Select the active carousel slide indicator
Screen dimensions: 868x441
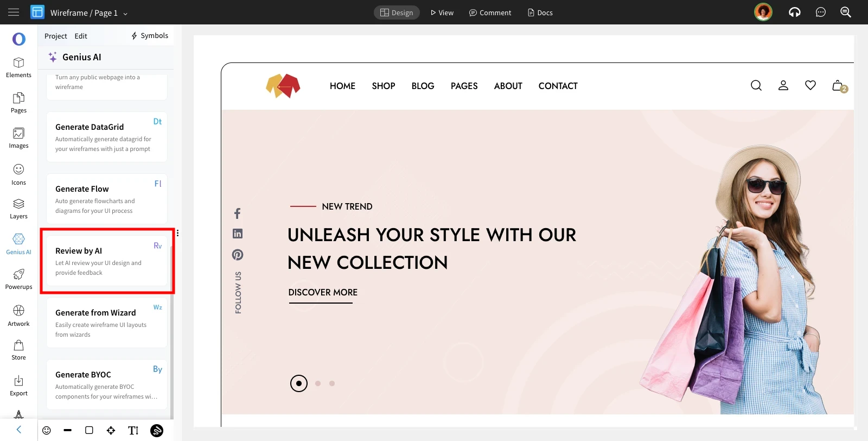tap(299, 383)
